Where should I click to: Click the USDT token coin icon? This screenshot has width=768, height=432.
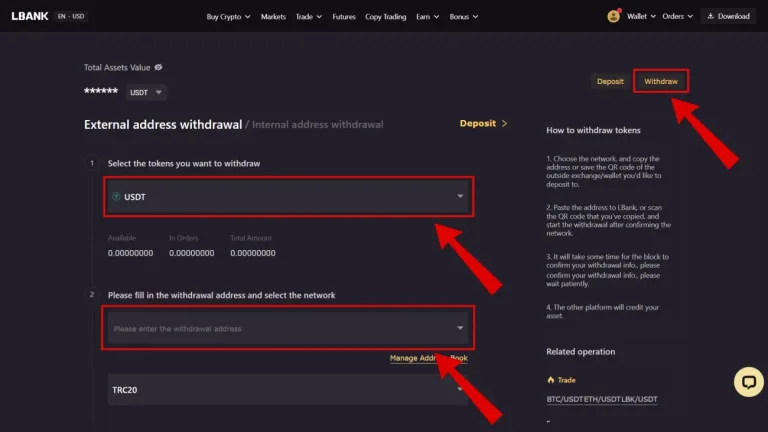tap(116, 196)
